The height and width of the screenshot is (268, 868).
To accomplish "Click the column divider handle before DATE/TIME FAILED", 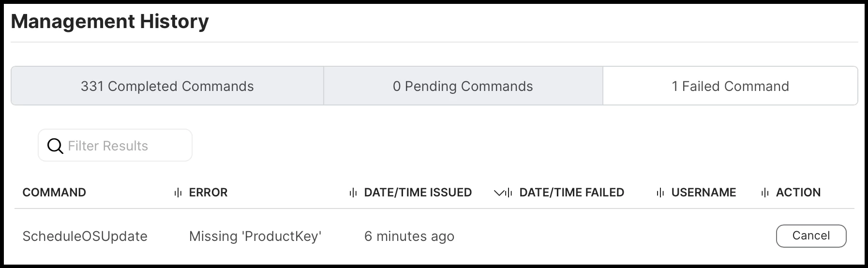I will click(x=509, y=193).
